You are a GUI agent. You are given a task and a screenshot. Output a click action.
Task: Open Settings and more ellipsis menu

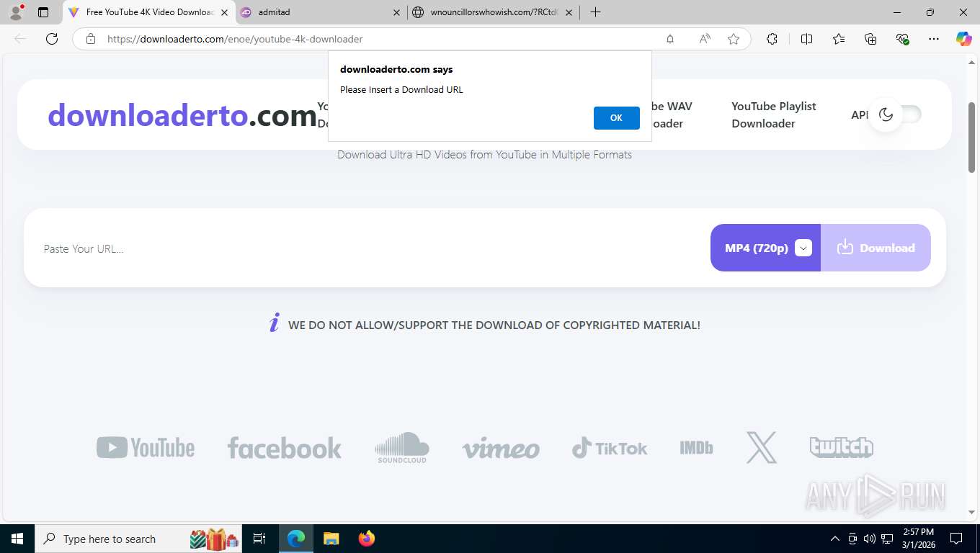[x=934, y=39]
